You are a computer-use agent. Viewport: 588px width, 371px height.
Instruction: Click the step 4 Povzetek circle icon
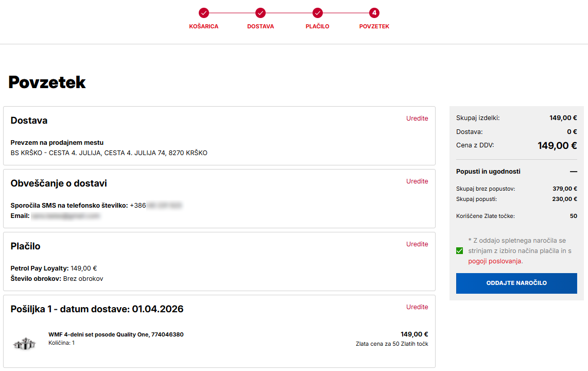tap(374, 13)
